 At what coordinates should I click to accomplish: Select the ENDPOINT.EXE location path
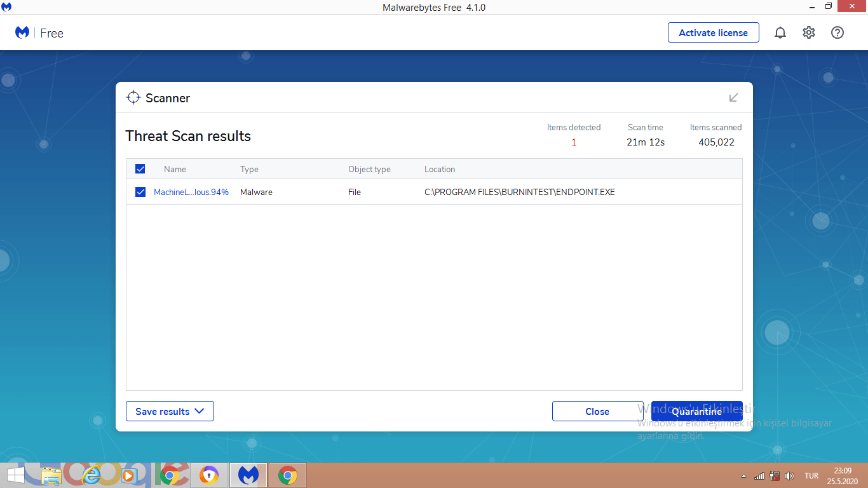pos(520,192)
